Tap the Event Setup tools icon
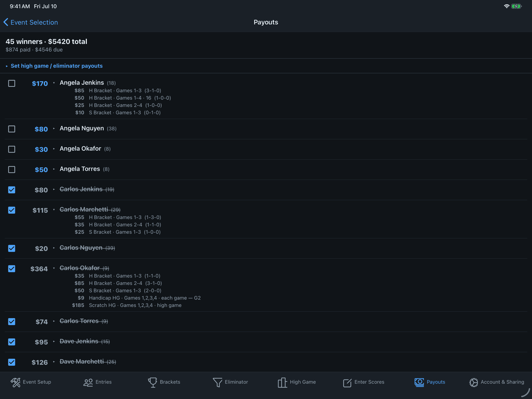 pos(16,382)
